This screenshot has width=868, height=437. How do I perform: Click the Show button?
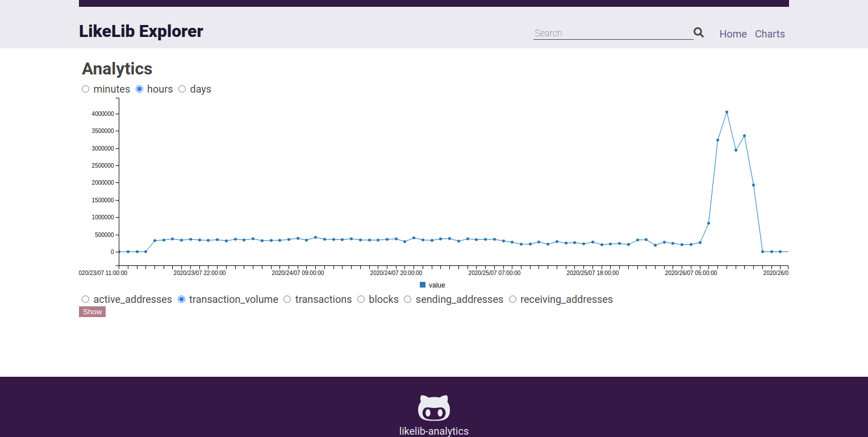(92, 311)
